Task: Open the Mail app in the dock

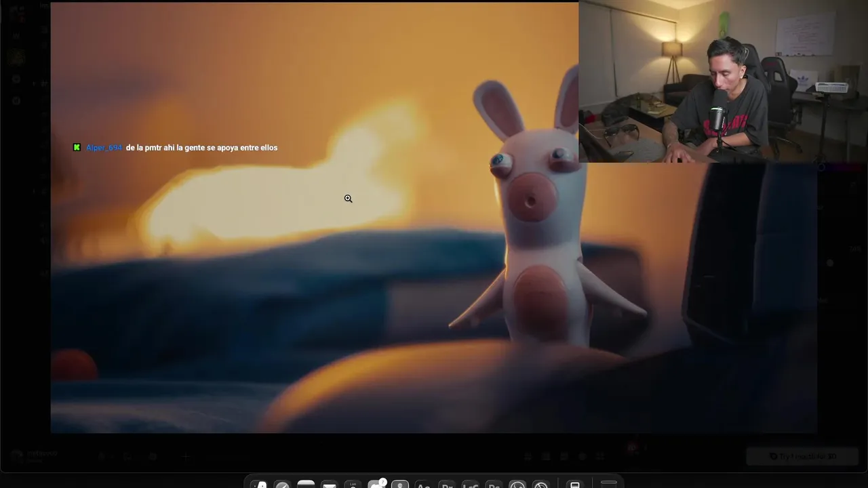Action: [329, 484]
